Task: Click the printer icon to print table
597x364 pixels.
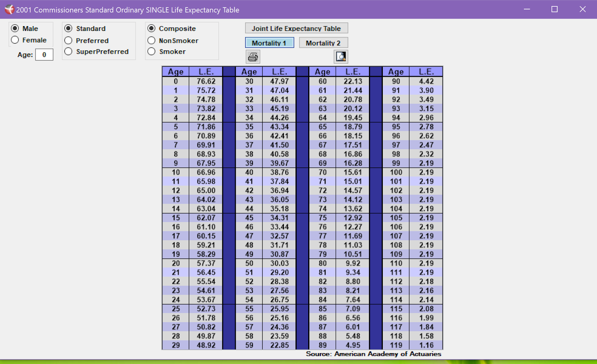Action: 253,57
